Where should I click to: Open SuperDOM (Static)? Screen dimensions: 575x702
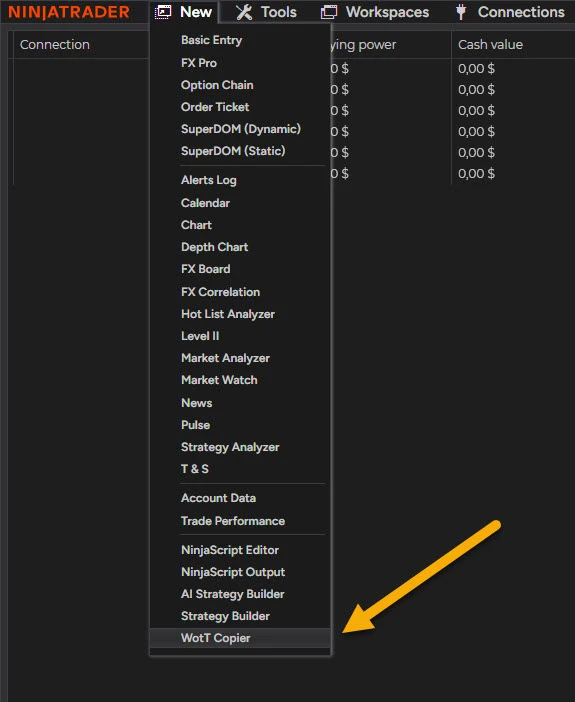coord(233,151)
